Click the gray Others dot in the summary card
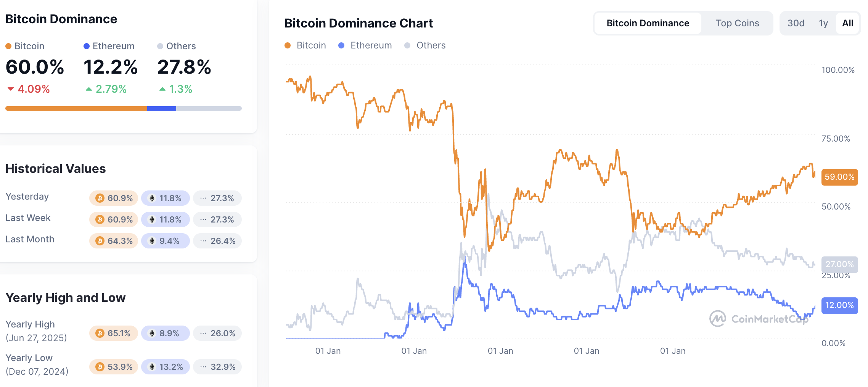Image resolution: width=868 pixels, height=387 pixels. click(161, 46)
